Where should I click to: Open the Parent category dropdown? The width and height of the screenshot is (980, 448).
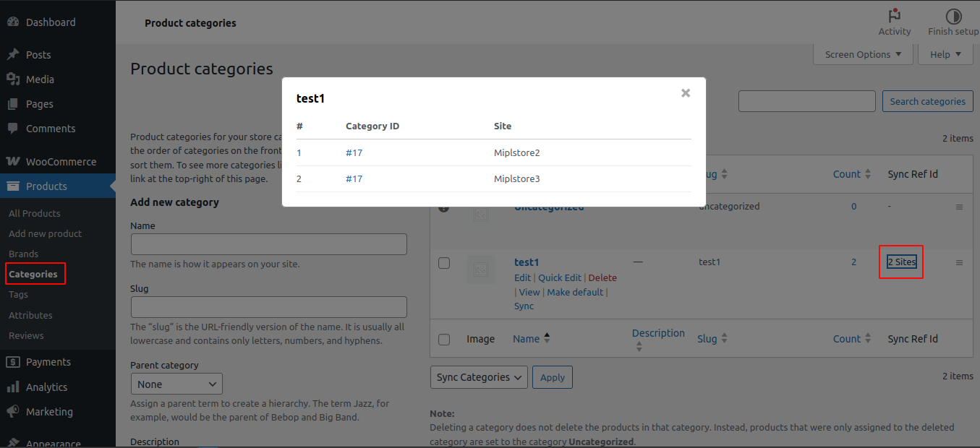click(x=176, y=384)
